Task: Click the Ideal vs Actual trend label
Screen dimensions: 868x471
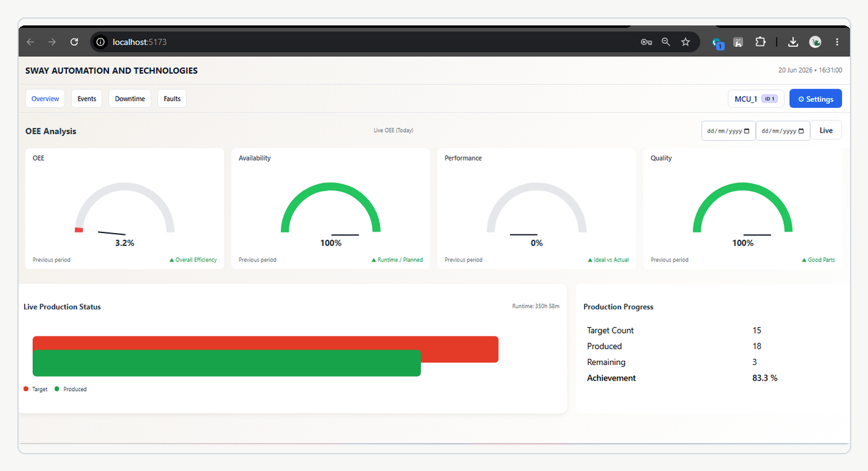Action: tap(608, 260)
